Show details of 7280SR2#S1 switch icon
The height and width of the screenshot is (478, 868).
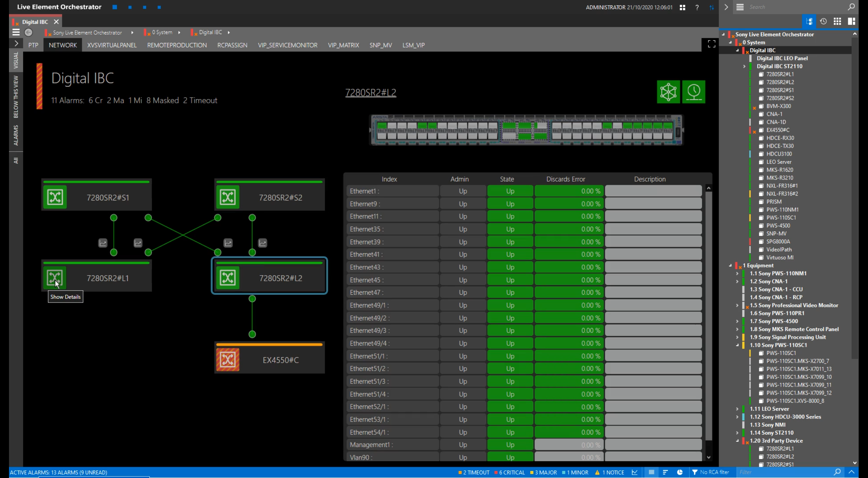(55, 197)
